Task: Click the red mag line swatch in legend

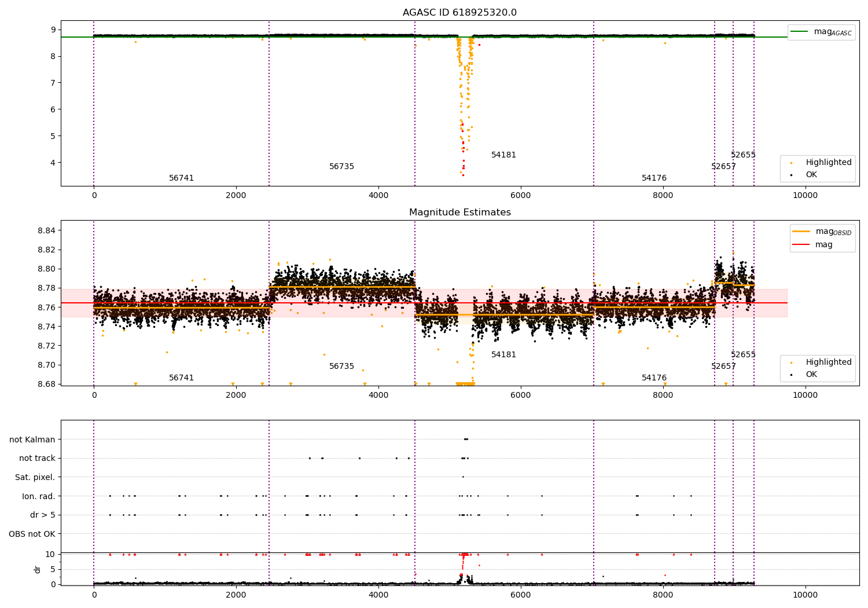Action: 801,245
